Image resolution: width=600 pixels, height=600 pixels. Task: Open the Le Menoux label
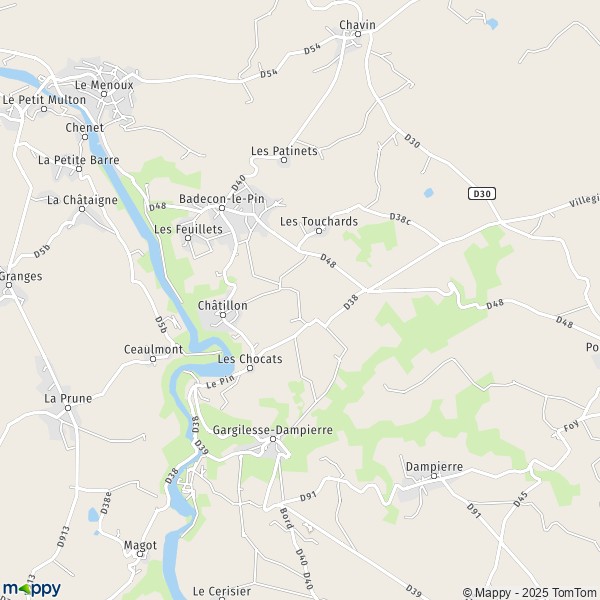[104, 85]
